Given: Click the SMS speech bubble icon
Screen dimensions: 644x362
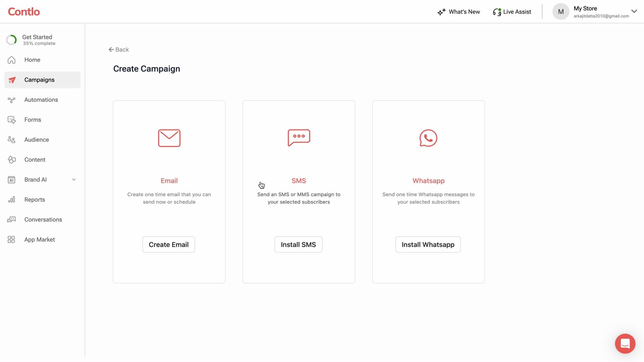Looking at the screenshot, I should 299,138.
